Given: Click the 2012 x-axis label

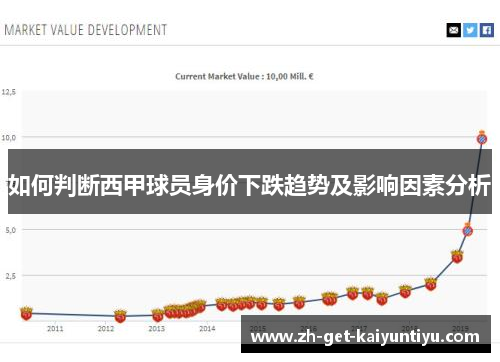Looking at the screenshot, I should pos(106,329).
